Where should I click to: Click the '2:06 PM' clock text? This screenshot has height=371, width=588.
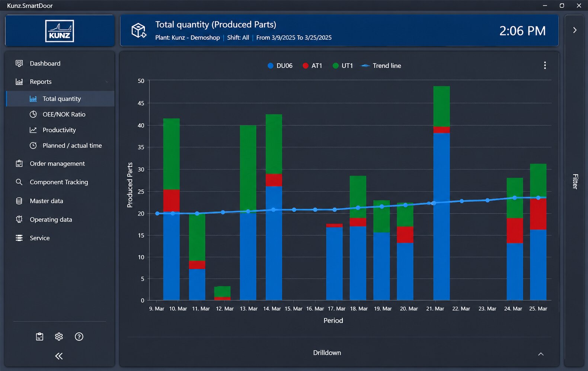click(x=523, y=31)
